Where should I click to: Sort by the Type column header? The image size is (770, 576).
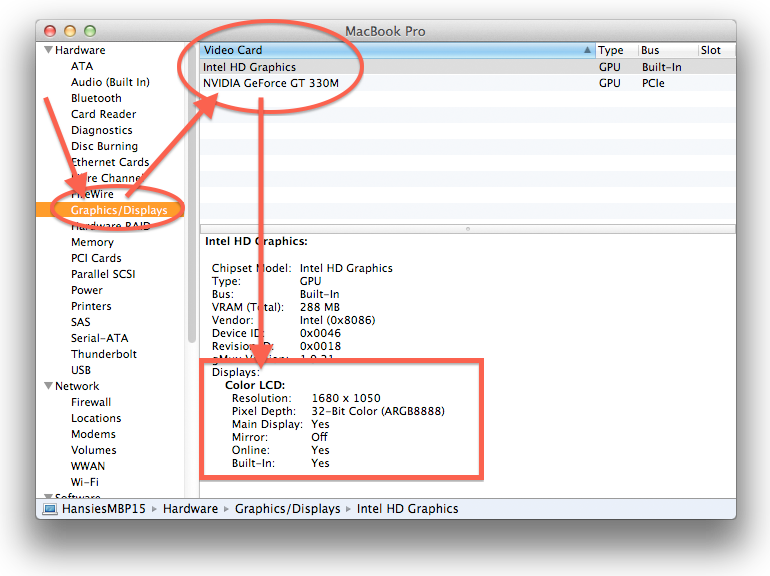coord(616,50)
